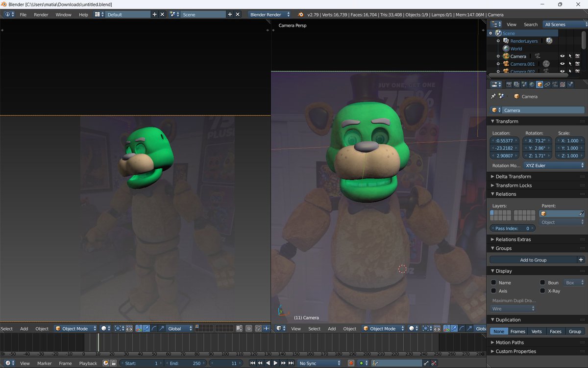Screen dimensions: 588x368
Task: Enable the Name display checkbox
Action: coord(493,283)
